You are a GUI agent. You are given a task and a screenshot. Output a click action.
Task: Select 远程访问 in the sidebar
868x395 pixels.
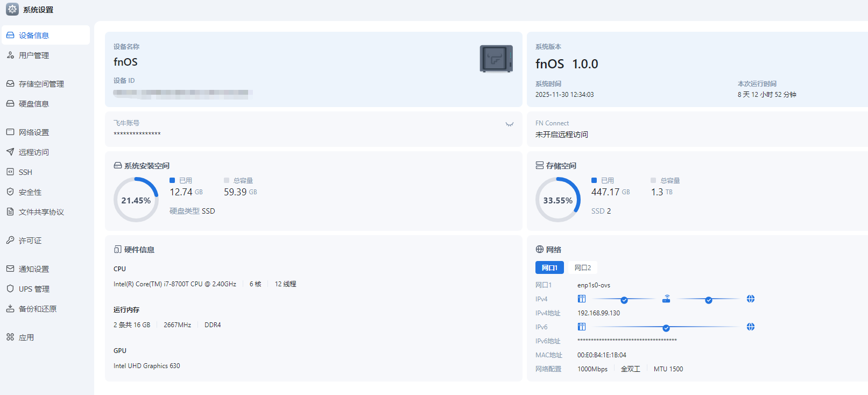coord(45,152)
